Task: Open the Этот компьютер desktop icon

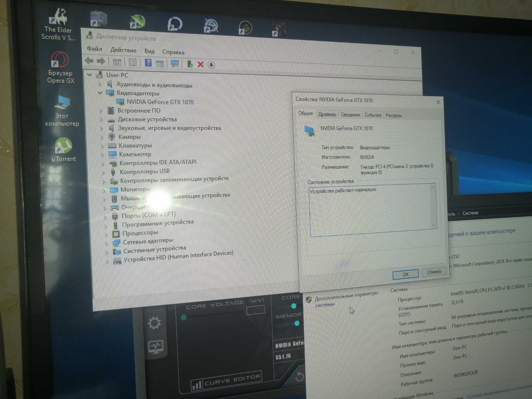Action: 62,111
